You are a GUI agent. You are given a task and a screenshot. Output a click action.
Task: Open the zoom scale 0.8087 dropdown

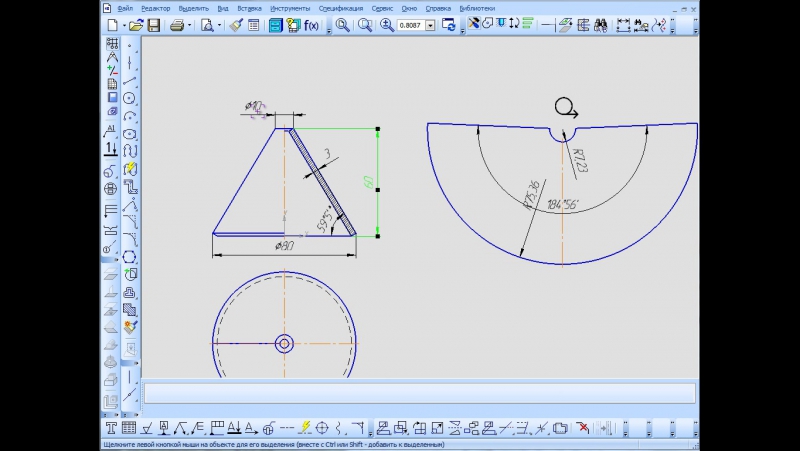tap(430, 25)
